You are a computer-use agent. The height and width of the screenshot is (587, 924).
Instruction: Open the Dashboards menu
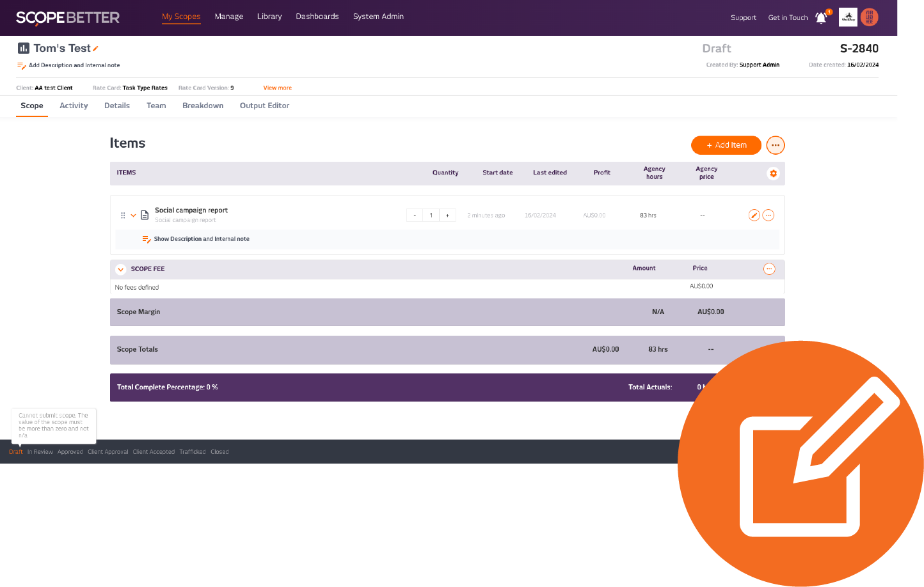click(x=317, y=17)
